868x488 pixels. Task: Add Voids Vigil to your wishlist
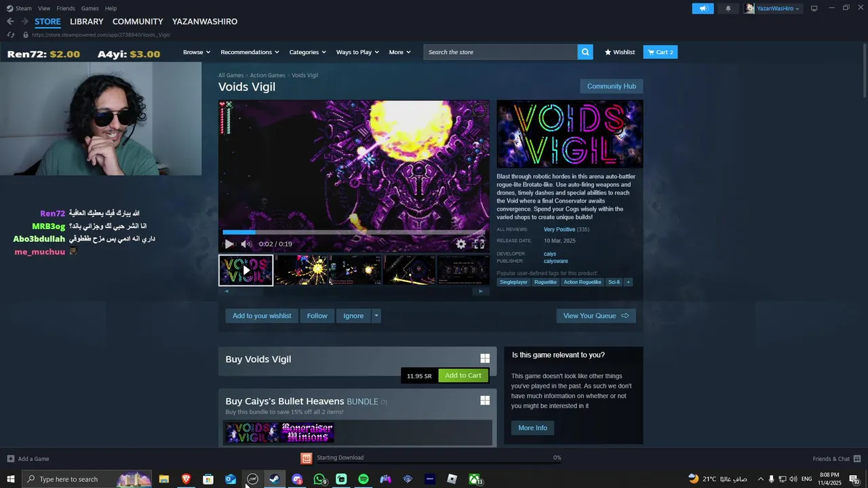[x=262, y=316]
